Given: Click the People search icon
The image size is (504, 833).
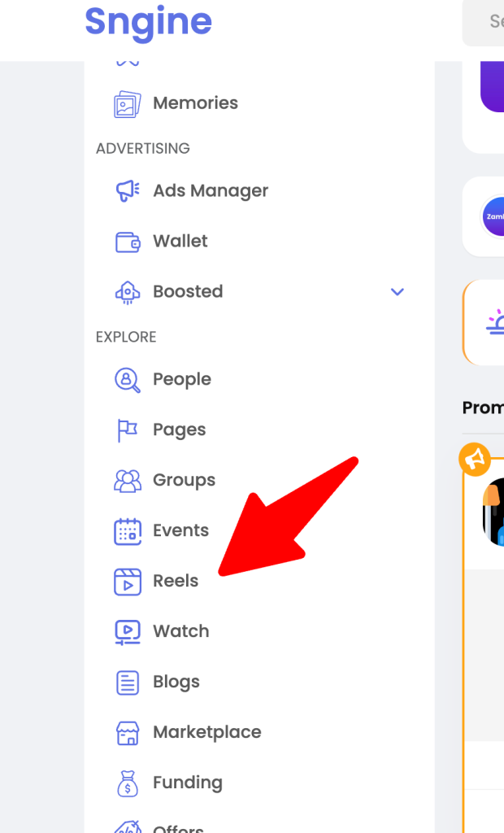Looking at the screenshot, I should click(128, 380).
